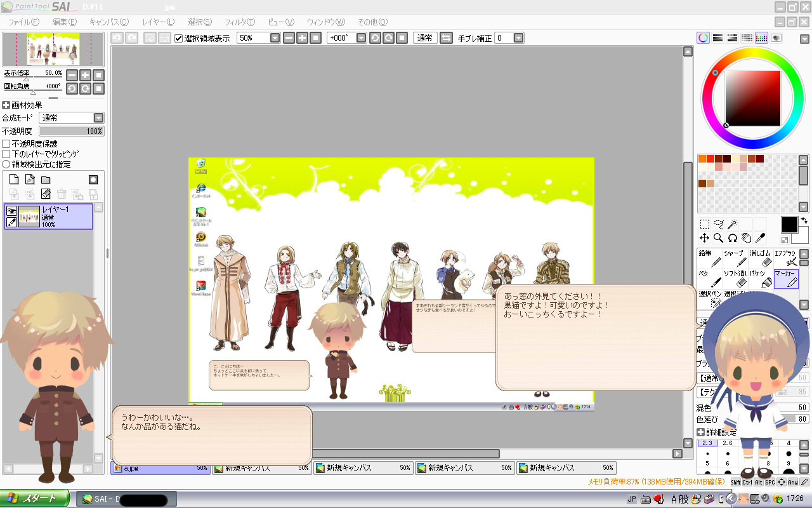Select the rotate view tool
The image size is (812, 508).
(x=732, y=238)
